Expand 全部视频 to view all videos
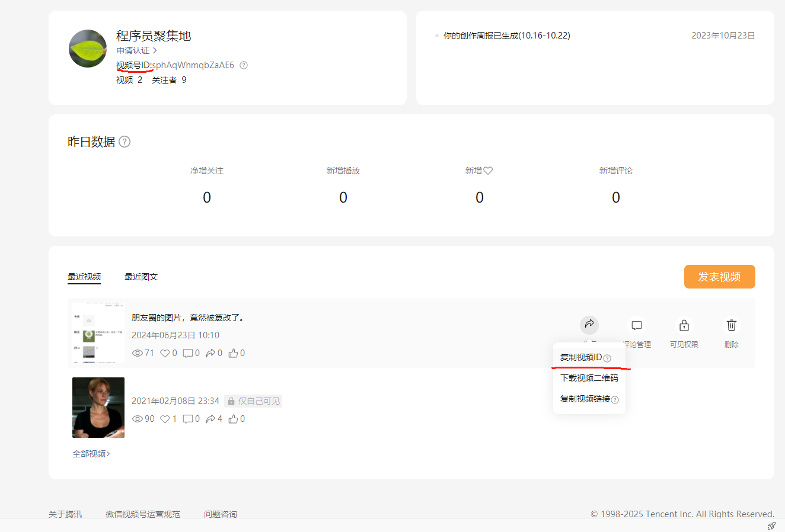 [91, 454]
